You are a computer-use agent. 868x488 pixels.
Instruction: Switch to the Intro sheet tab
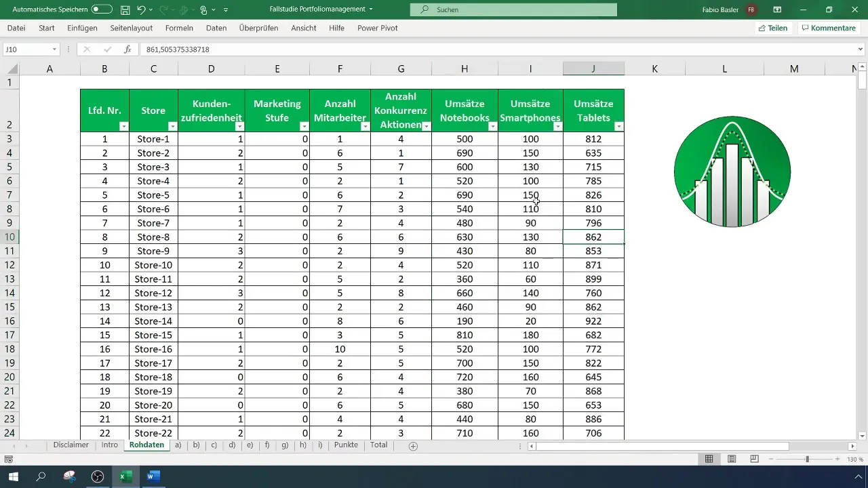109,445
